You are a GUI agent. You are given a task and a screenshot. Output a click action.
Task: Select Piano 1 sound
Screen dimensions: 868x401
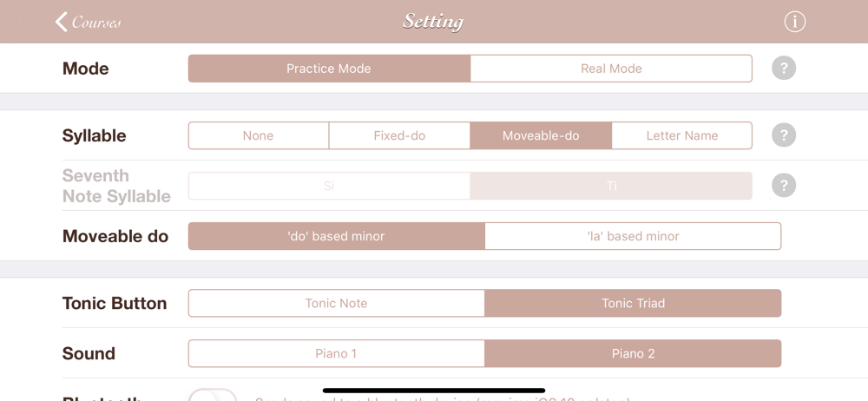pos(336,353)
